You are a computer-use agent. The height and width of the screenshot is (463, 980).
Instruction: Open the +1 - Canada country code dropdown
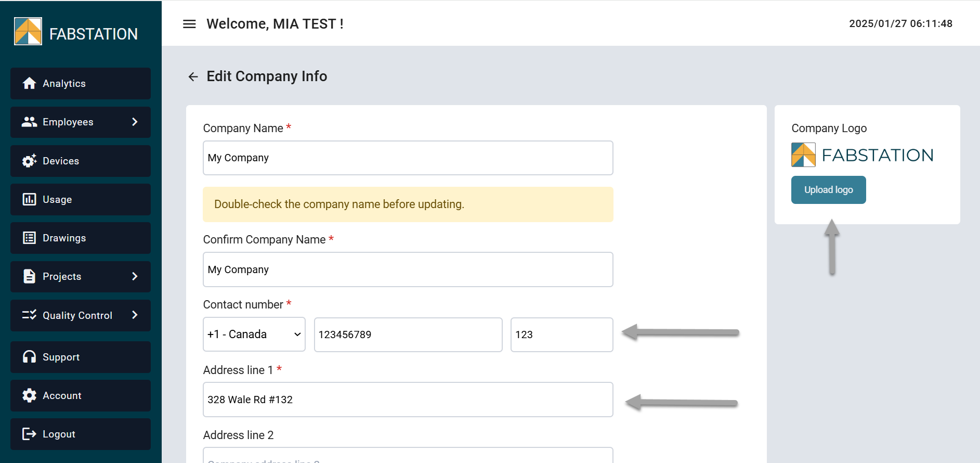pyautogui.click(x=254, y=335)
